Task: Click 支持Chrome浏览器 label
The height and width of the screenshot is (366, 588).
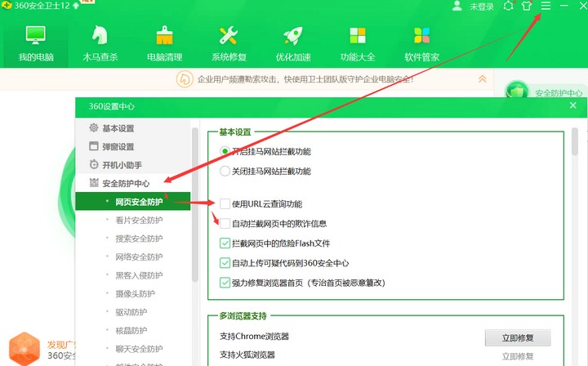Action: coord(254,337)
